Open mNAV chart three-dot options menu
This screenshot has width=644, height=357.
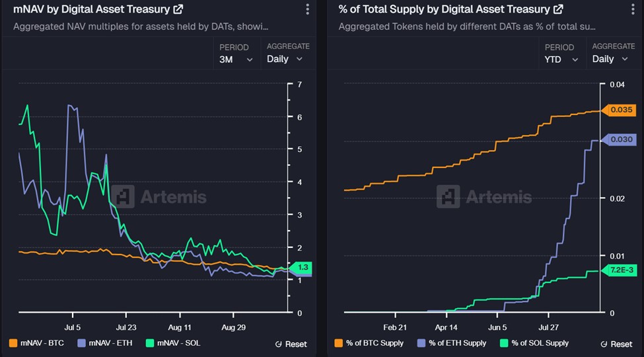tap(307, 9)
